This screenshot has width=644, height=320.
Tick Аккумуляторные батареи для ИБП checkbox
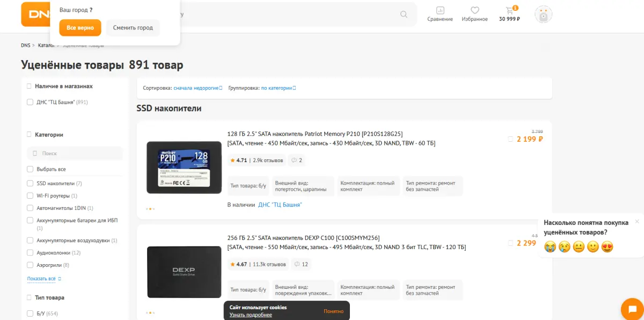[x=30, y=220]
